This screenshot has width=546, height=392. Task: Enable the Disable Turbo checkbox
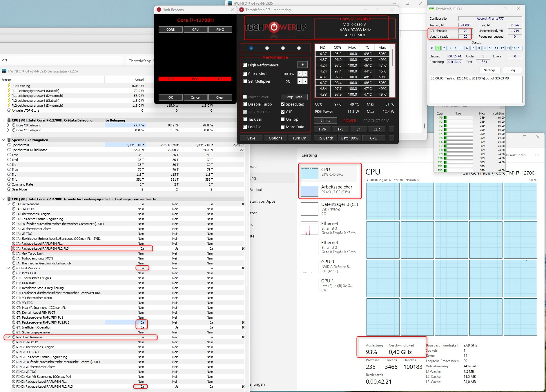pos(245,104)
